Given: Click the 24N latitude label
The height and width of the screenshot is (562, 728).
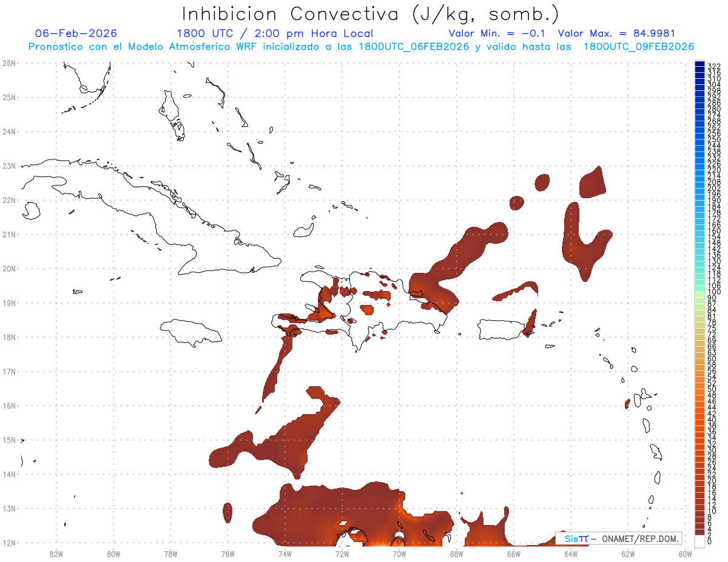Looking at the screenshot, I should [x=8, y=131].
